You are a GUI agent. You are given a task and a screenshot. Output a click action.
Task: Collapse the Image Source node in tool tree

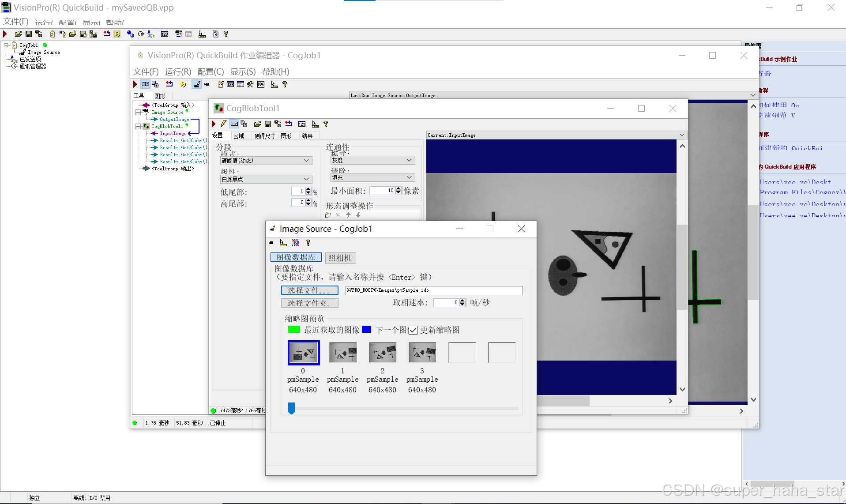point(138,112)
